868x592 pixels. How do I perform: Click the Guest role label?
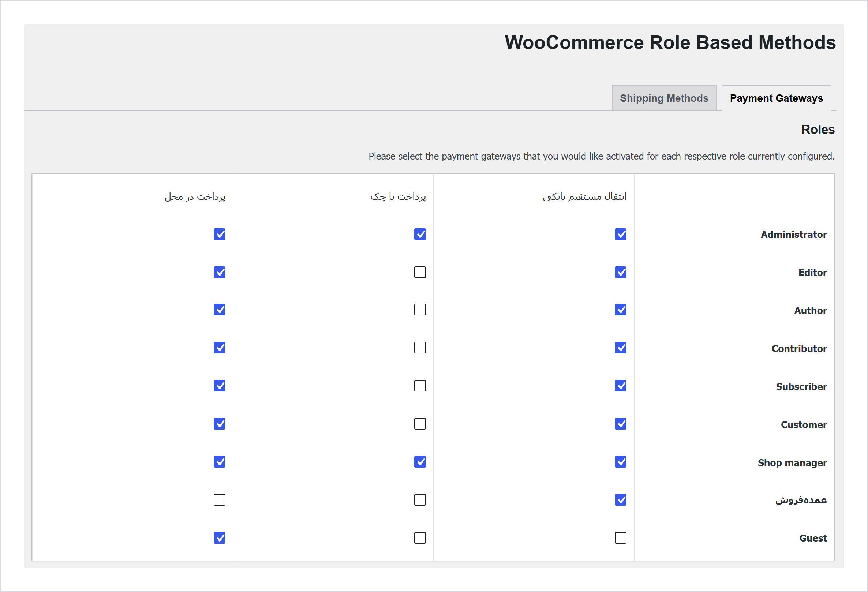pos(813,538)
